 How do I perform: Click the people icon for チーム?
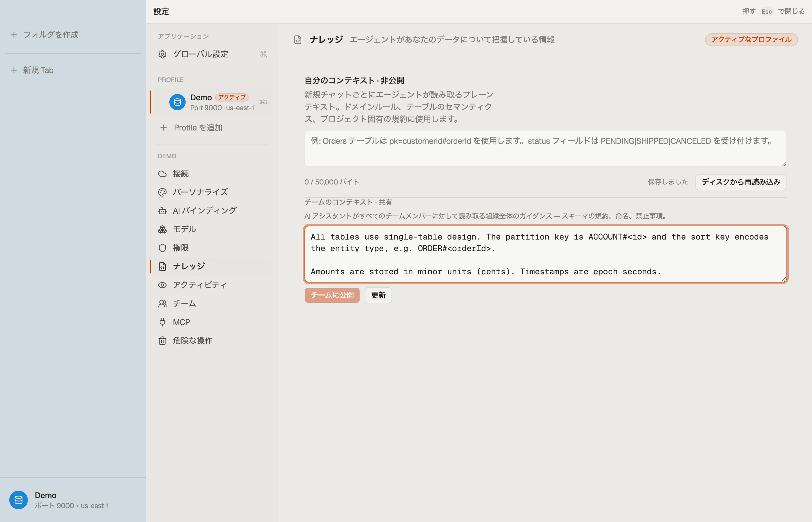click(162, 304)
